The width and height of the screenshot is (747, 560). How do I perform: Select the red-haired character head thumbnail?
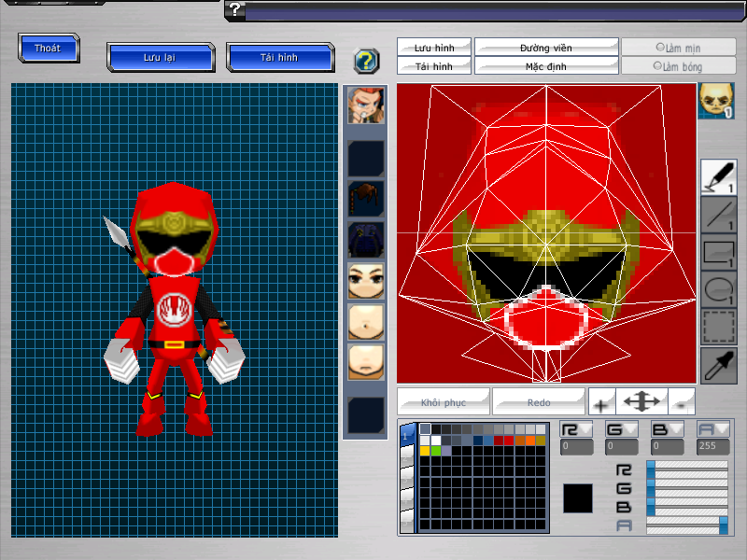(365, 105)
